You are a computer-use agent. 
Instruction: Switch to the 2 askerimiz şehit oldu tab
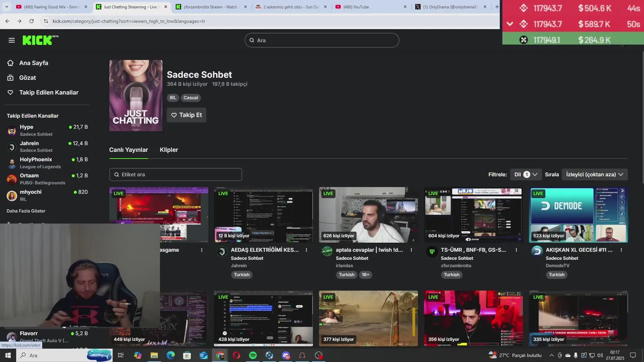point(291,7)
